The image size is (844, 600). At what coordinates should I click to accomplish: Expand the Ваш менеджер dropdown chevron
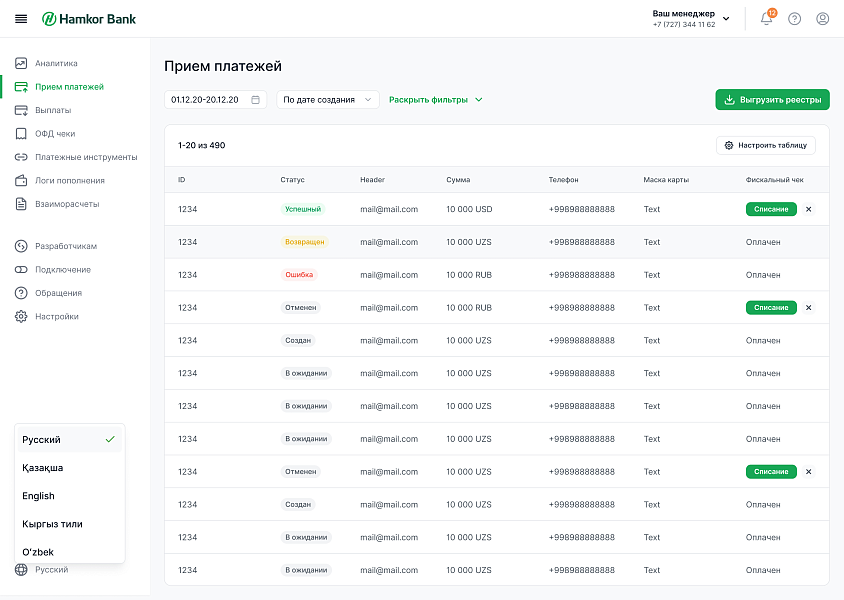pyautogui.click(x=726, y=17)
